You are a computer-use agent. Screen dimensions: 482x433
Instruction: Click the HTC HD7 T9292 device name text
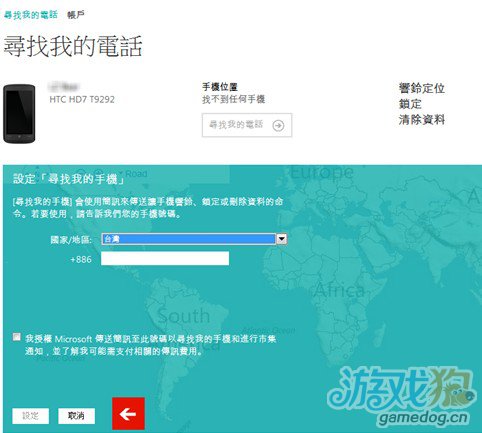click(82, 99)
